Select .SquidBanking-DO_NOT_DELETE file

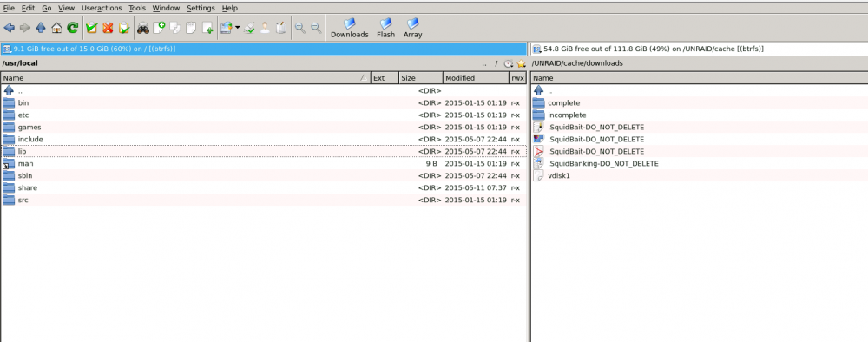pos(699,163)
